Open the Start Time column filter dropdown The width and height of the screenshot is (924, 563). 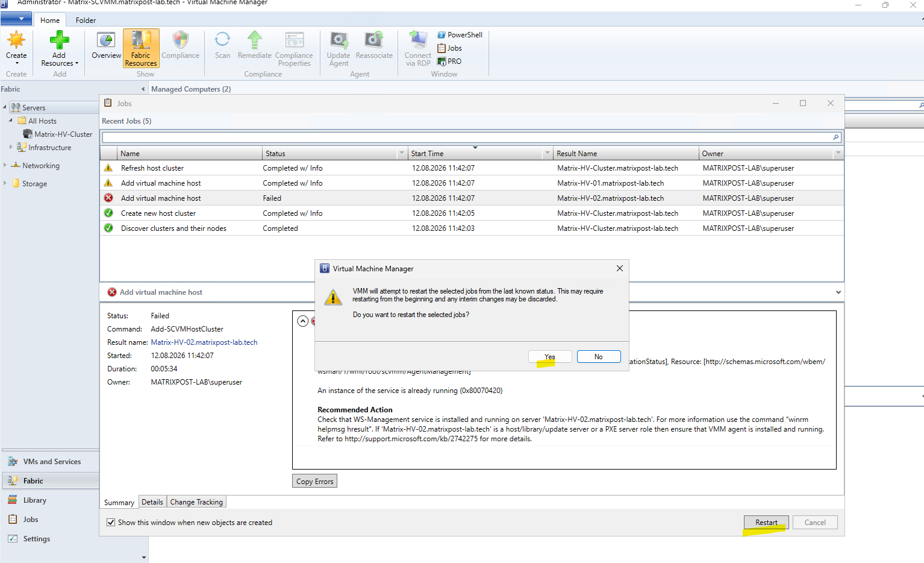(548, 154)
